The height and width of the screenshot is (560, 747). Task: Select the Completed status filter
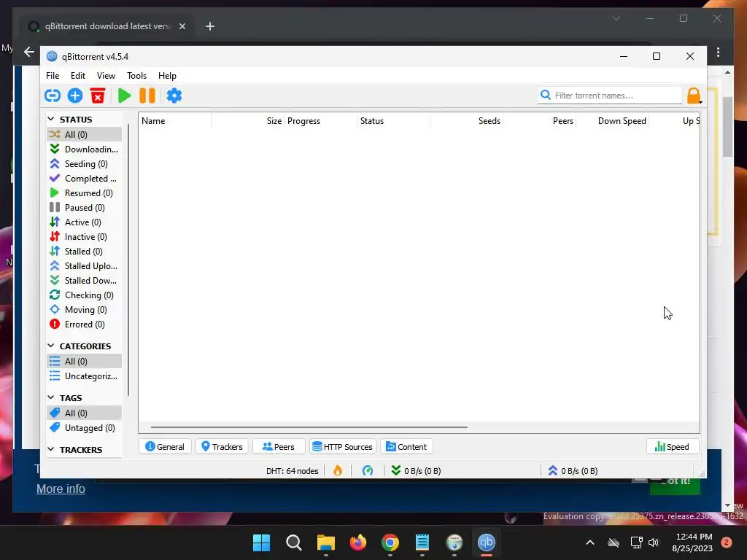85,179
